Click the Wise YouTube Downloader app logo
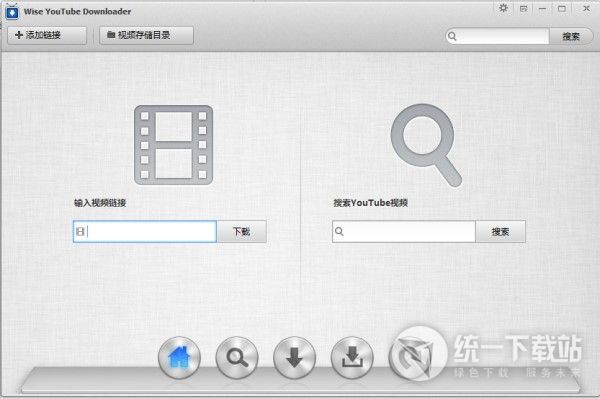600x399 pixels. (x=12, y=12)
